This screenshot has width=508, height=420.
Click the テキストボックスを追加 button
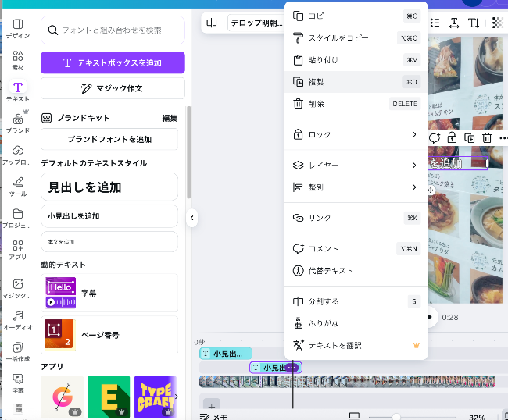click(113, 62)
